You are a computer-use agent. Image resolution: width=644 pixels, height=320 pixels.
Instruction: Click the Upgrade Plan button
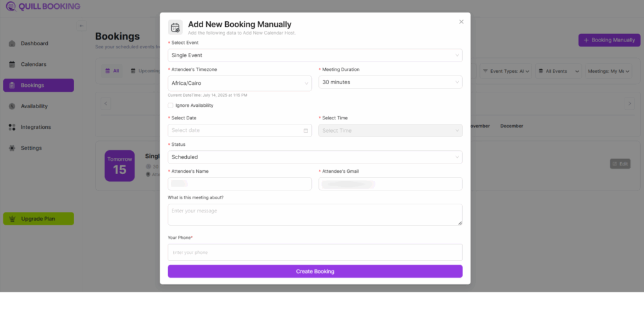pyautogui.click(x=38, y=219)
